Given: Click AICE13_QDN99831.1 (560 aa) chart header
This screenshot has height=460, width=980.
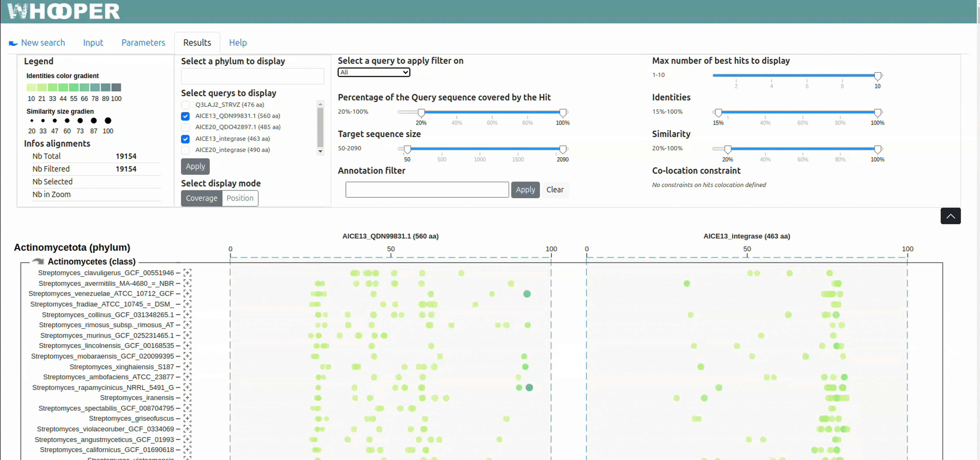Looking at the screenshot, I should [x=390, y=236].
